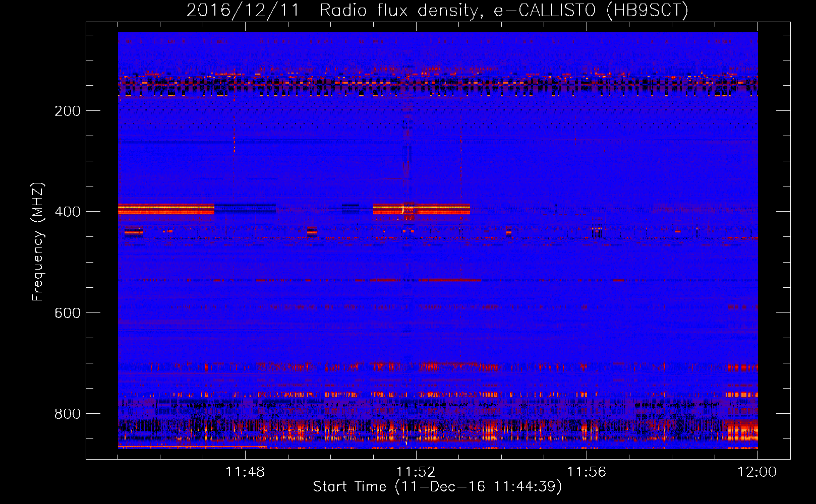Click the 'Frequency (MHZ)' axis label
This screenshot has width=816, height=504.
38,242
